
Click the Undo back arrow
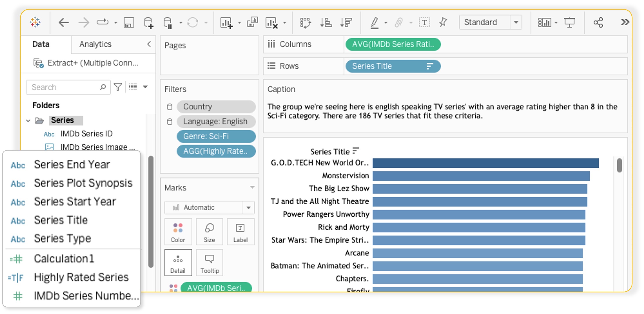pos(64,23)
